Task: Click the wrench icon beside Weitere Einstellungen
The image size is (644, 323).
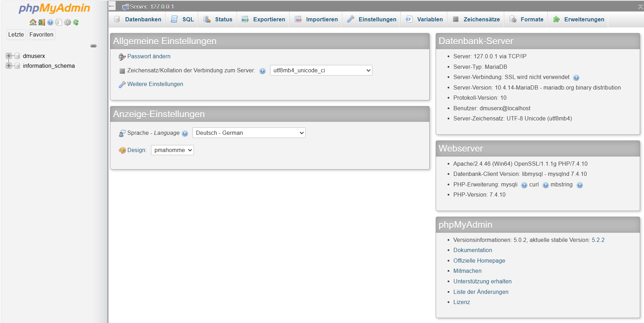Action: tap(122, 84)
